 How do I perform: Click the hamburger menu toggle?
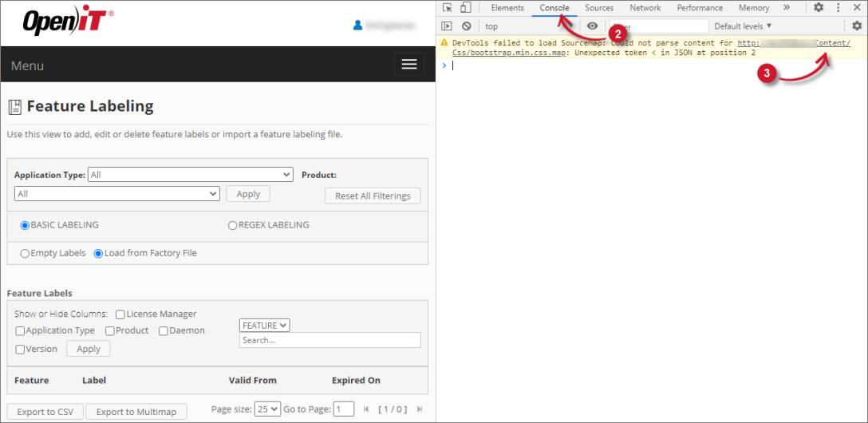coord(409,65)
